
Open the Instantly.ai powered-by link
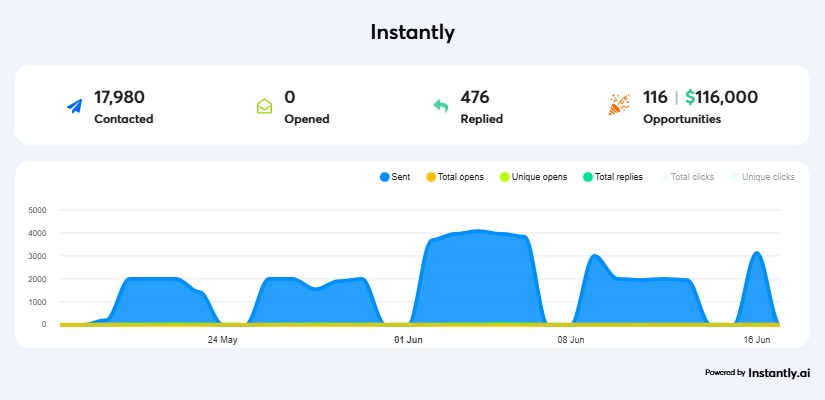[758, 373]
